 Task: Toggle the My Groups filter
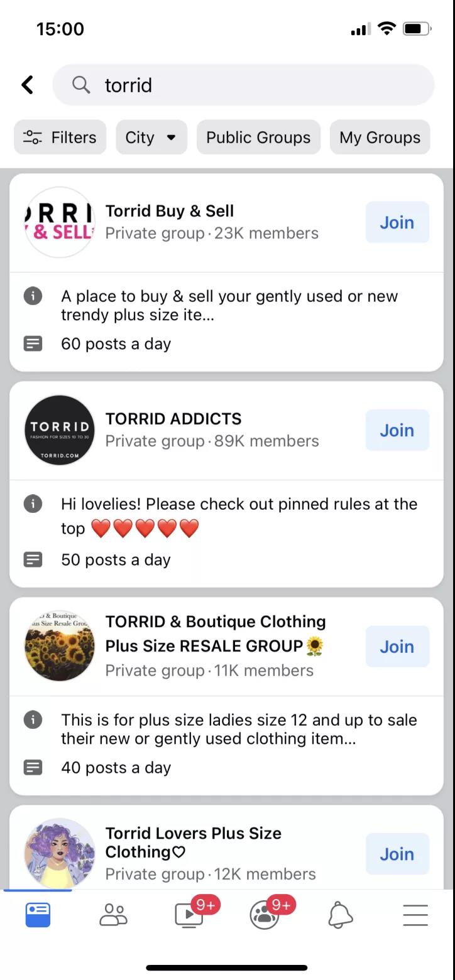[x=380, y=137]
